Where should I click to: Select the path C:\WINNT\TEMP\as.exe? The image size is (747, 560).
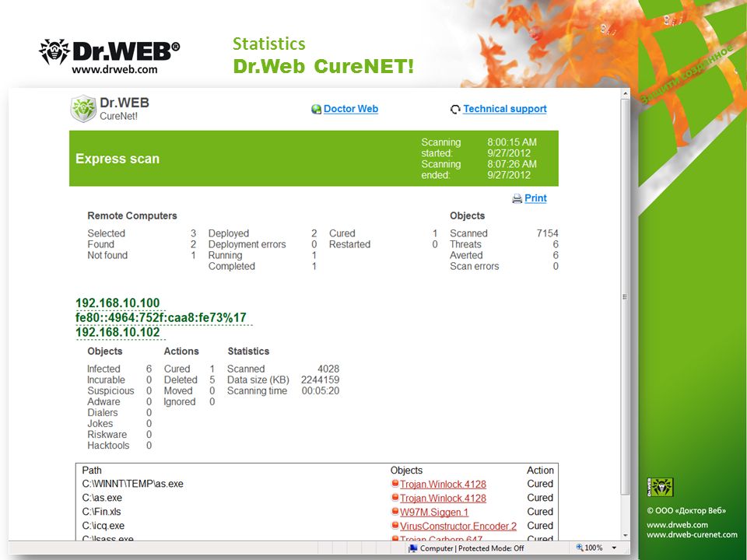(x=132, y=484)
